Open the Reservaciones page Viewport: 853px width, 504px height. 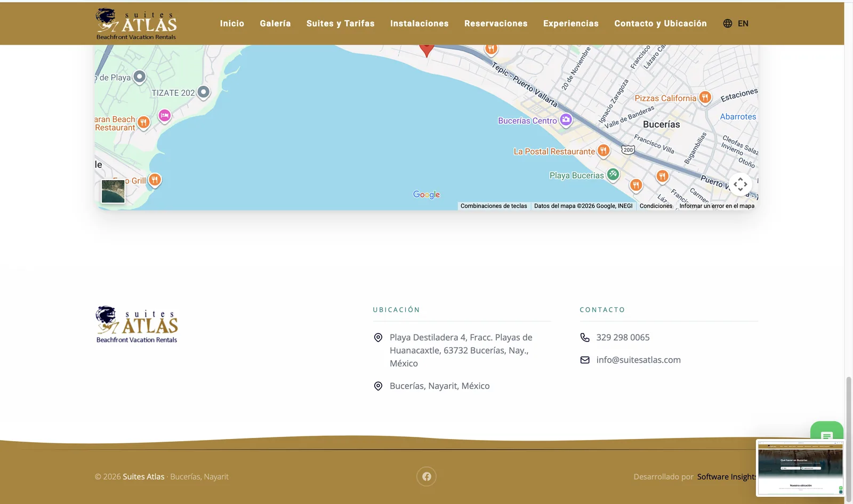[x=496, y=23]
